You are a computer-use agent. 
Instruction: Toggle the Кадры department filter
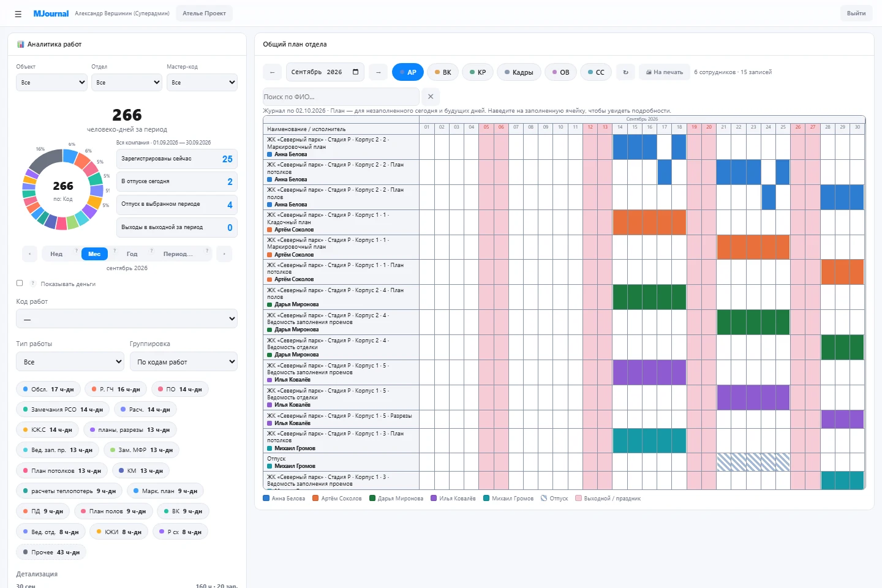[519, 72]
